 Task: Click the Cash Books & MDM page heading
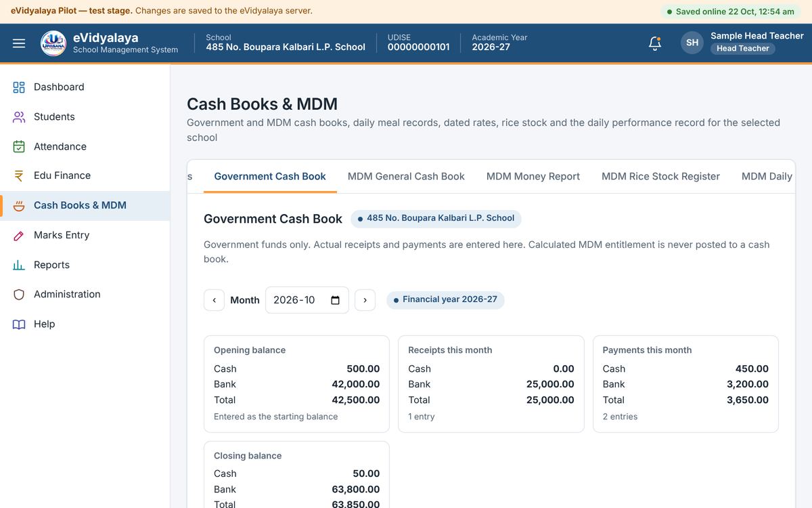tap(262, 104)
